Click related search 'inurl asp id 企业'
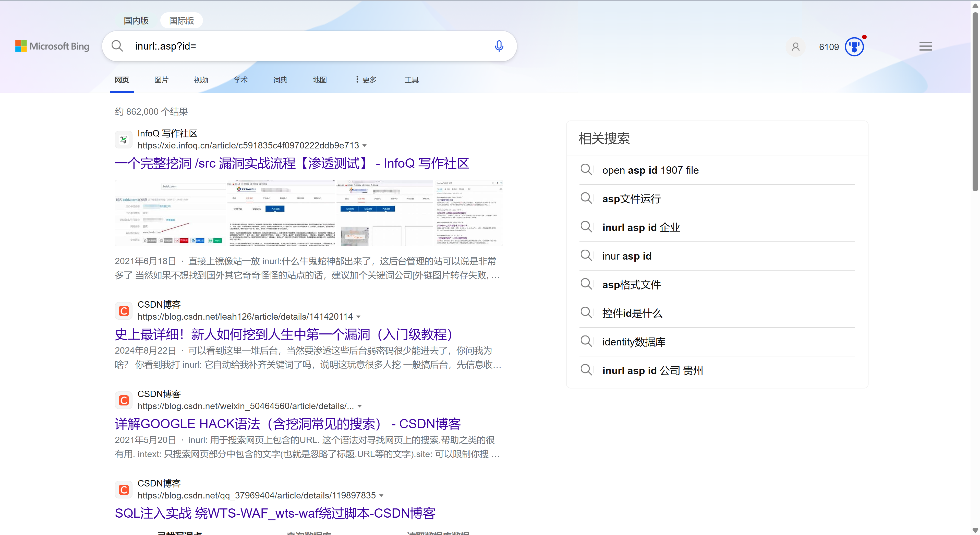Viewport: 980px width, 535px height. 641,227
